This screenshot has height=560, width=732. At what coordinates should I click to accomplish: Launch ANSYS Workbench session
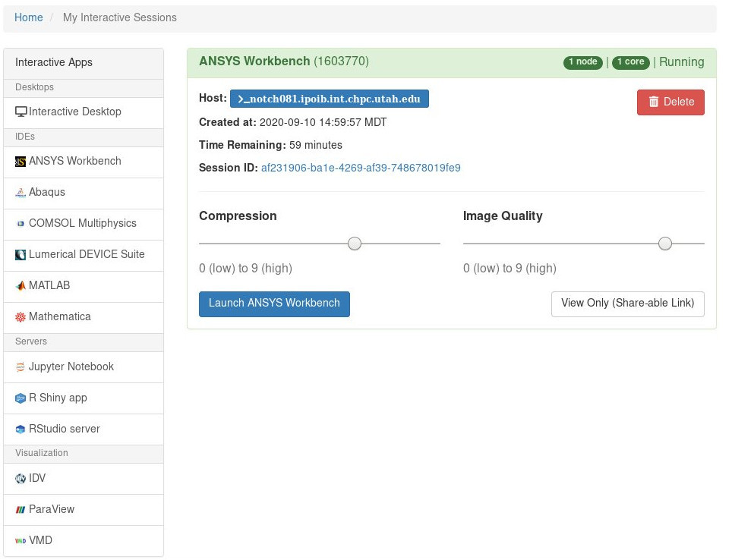[x=274, y=304]
